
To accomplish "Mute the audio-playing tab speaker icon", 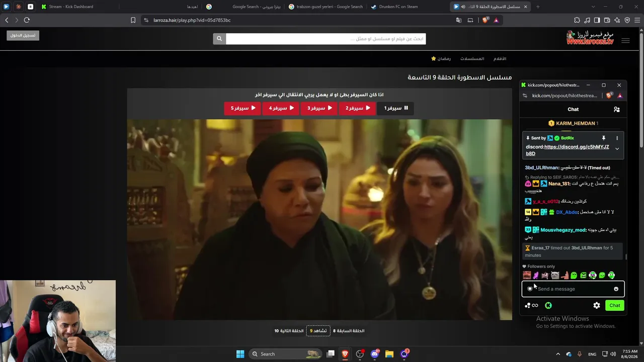I will tap(463, 7).
